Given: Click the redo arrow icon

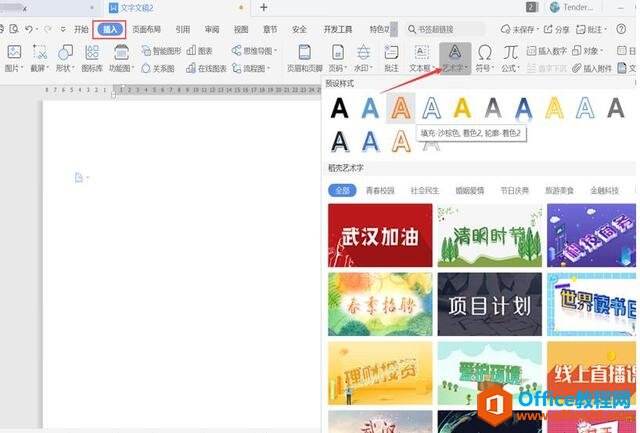Looking at the screenshot, I should (x=48, y=29).
